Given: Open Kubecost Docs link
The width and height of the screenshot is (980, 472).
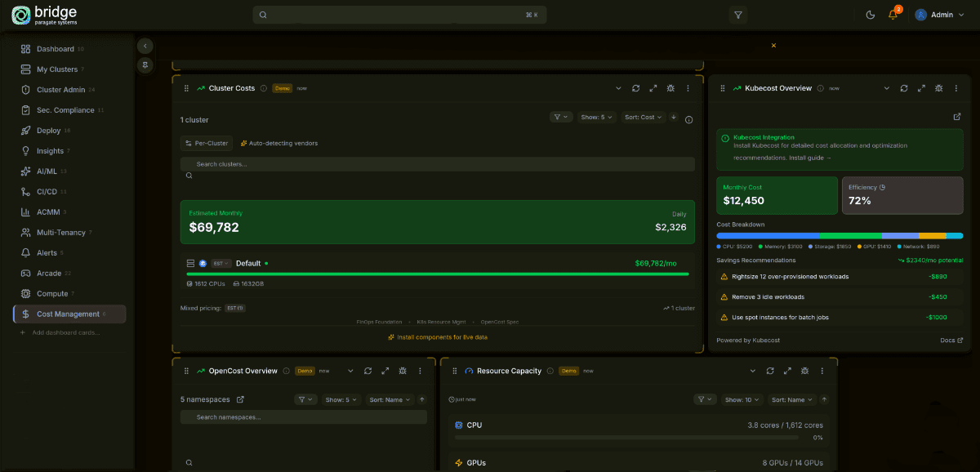Looking at the screenshot, I should tap(951, 341).
